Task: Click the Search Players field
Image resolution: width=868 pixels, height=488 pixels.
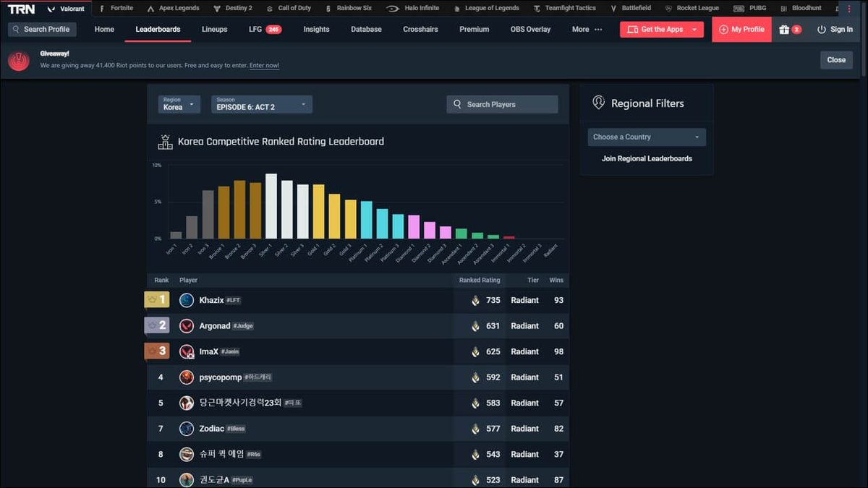Action: click(x=502, y=104)
